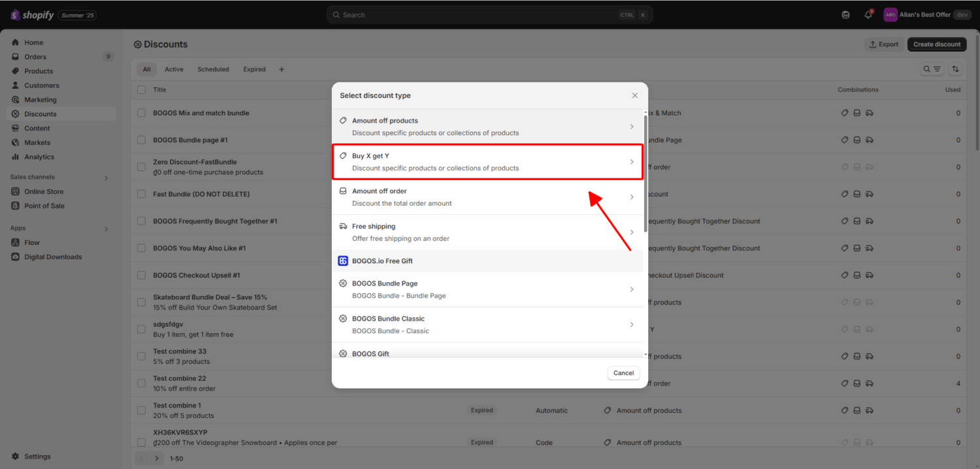Click the Amount off order icon
The width and height of the screenshot is (980, 469).
click(x=343, y=191)
